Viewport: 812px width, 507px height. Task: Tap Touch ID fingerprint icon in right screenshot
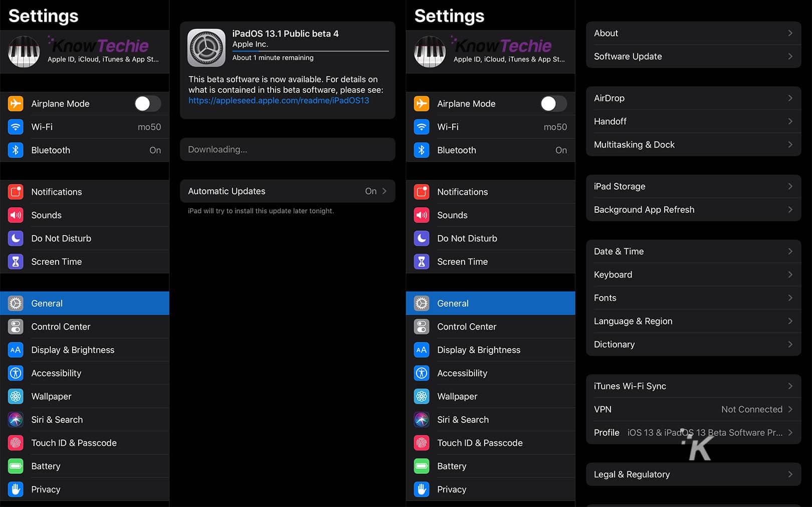[422, 443]
